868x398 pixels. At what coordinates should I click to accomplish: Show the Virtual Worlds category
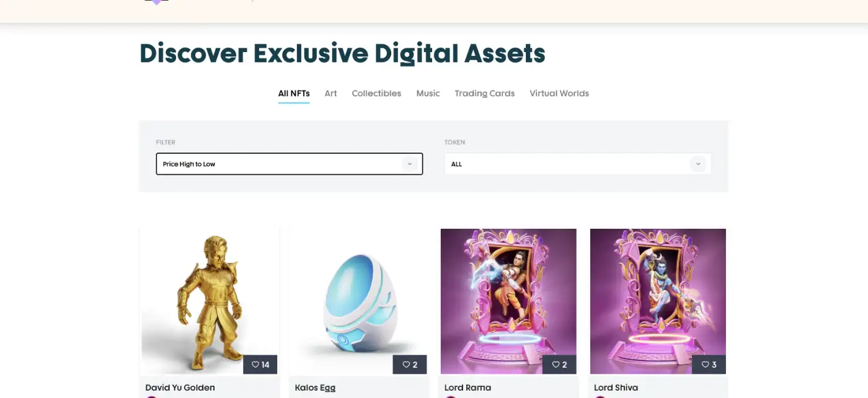[x=559, y=93]
